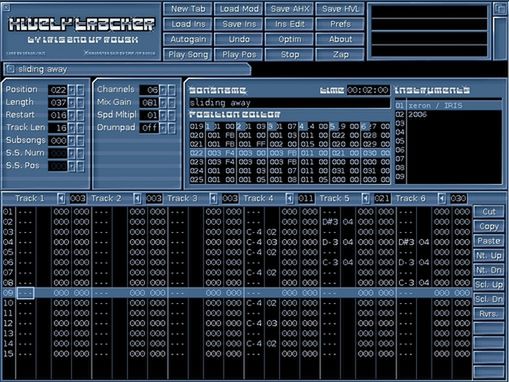Increase Subsongs count with plus
Image resolution: width=509 pixels, height=382 pixels.
tap(72, 140)
